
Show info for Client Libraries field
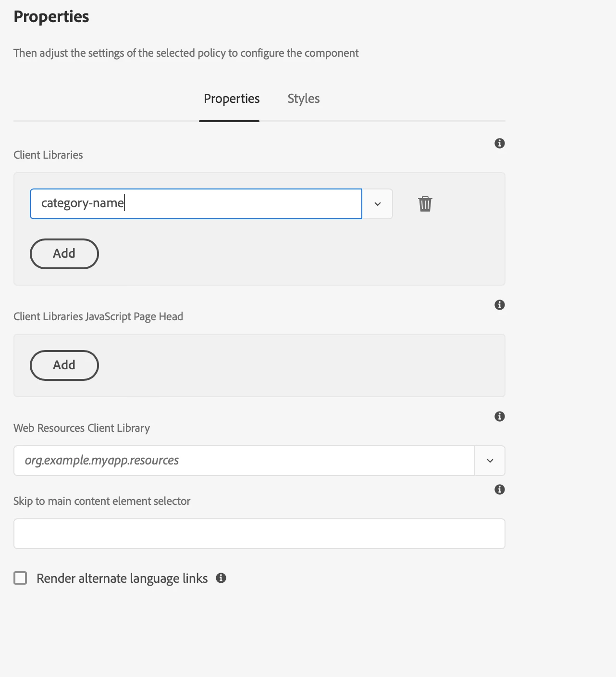(500, 143)
